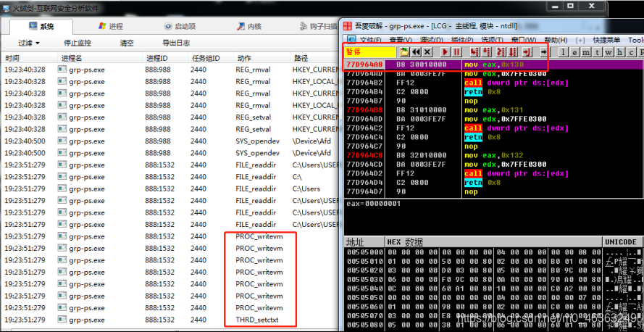644x332 pixels.
Task: Click the Trace over icon
Action: [x=513, y=52]
